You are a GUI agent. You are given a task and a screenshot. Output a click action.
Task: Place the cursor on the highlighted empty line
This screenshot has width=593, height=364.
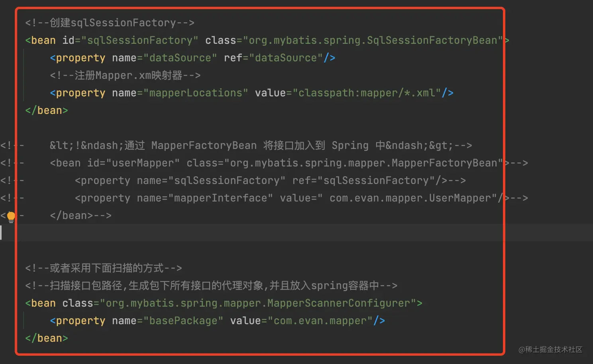[296, 233]
